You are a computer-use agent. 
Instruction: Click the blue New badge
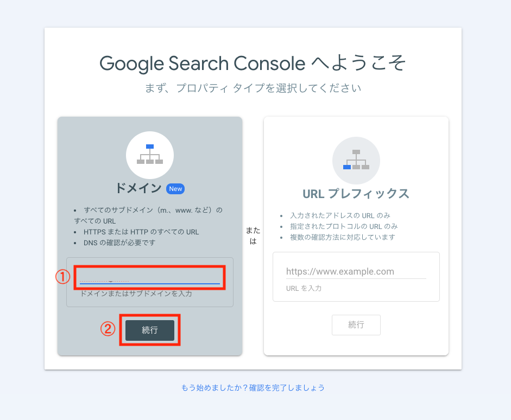click(175, 189)
